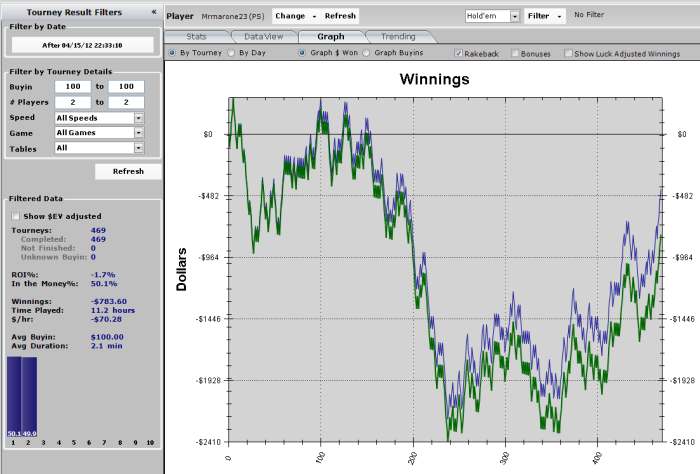Screen dimensions: 700x474
Task: Select the By Day radio button
Action: tap(231, 53)
